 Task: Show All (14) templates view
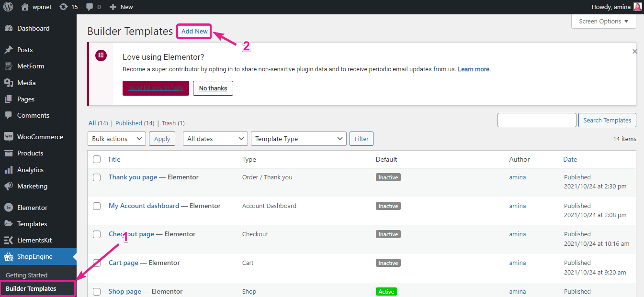98,123
